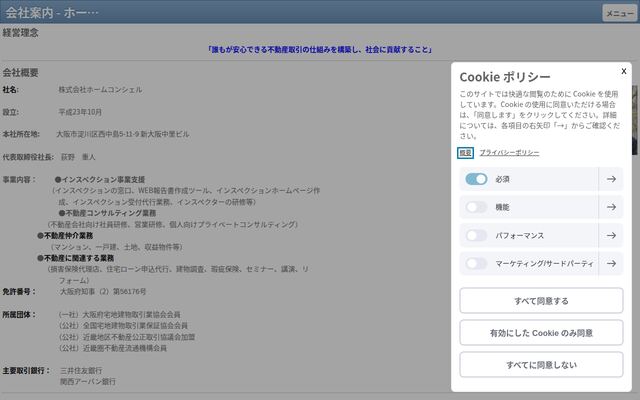Click 大阪府宅地建物取引業協会会員 entry
Screen dimensions: 640x400
(120, 314)
